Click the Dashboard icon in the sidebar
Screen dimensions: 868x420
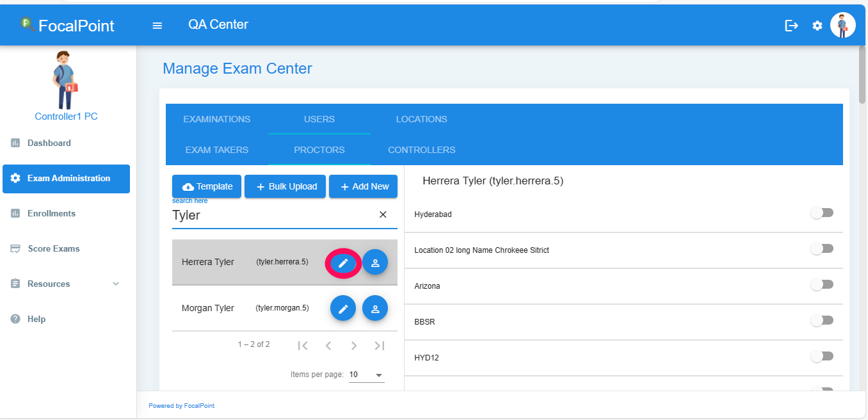tap(15, 143)
